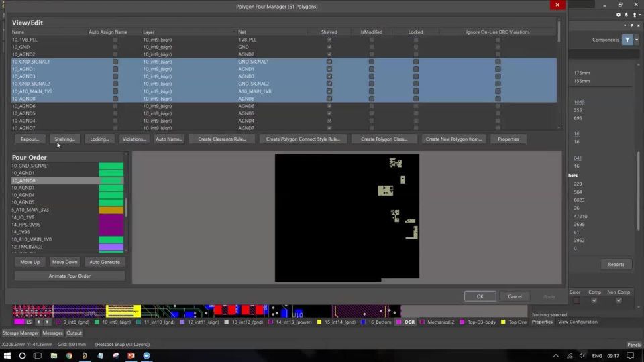The image size is (644, 362).
Task: Go to next layer tab with right arrow
Action: pos(47,322)
